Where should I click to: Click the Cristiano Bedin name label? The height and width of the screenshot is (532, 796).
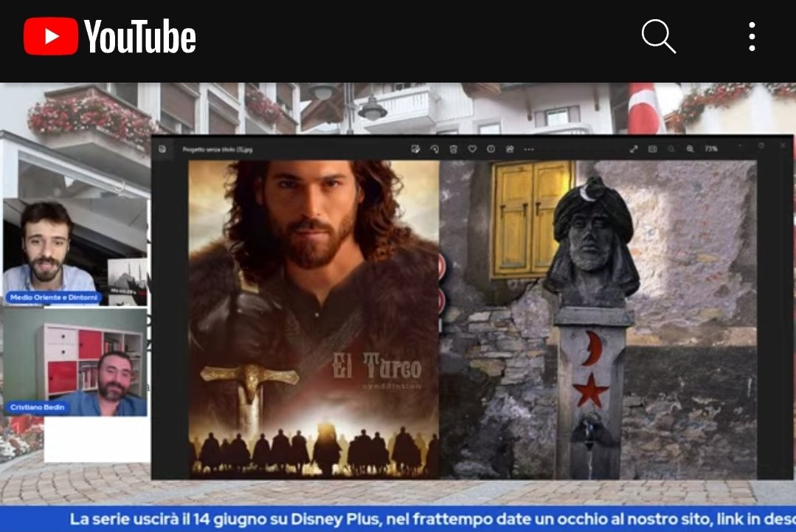(x=37, y=407)
